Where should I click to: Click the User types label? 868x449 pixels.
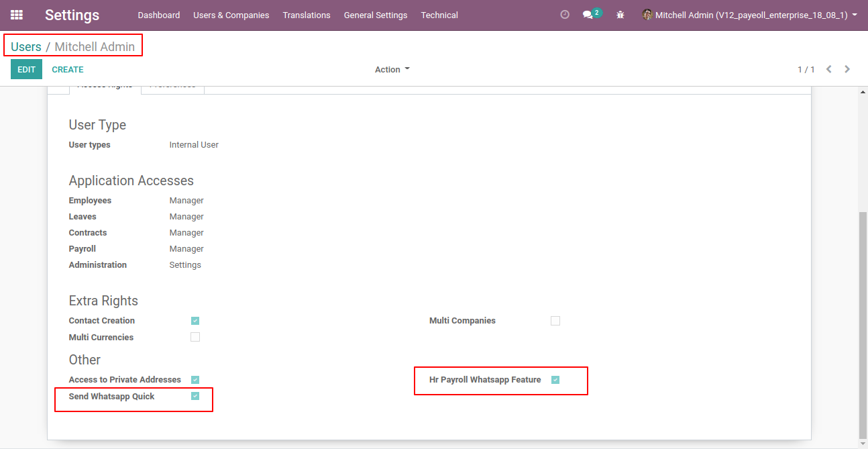89,145
